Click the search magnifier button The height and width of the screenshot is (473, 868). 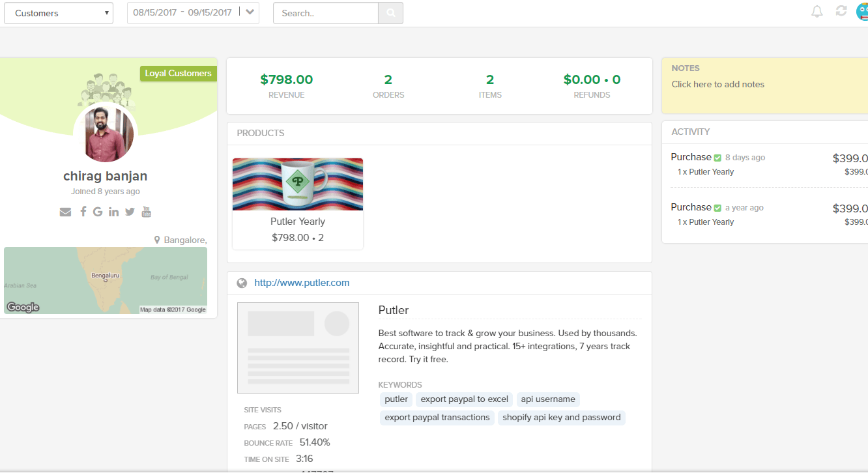click(391, 13)
